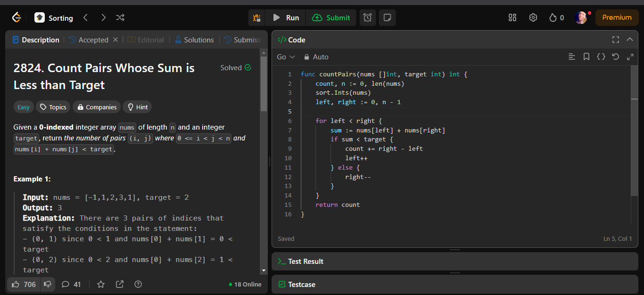Reset code to default with revert icon
The image size is (644, 295).
(x=615, y=57)
